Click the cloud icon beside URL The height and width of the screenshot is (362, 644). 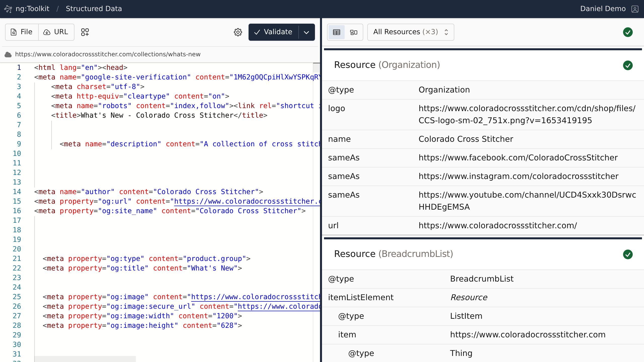tap(8, 55)
